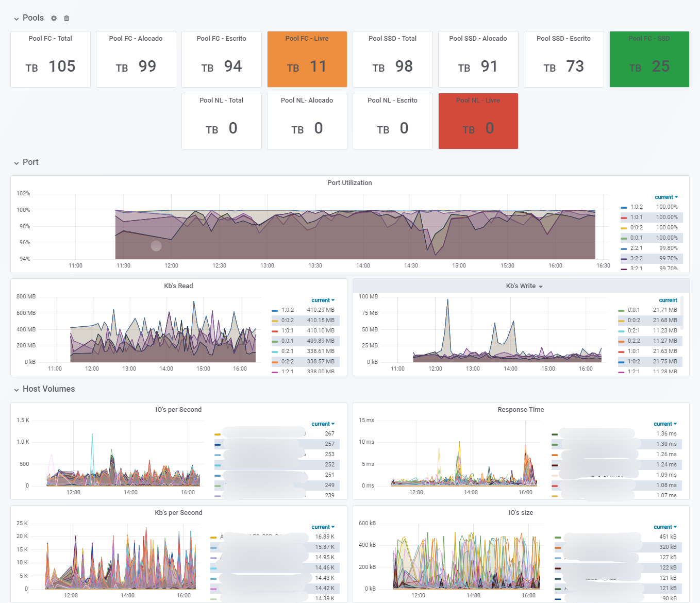Open the IO's per Second panel title menu

click(x=178, y=410)
